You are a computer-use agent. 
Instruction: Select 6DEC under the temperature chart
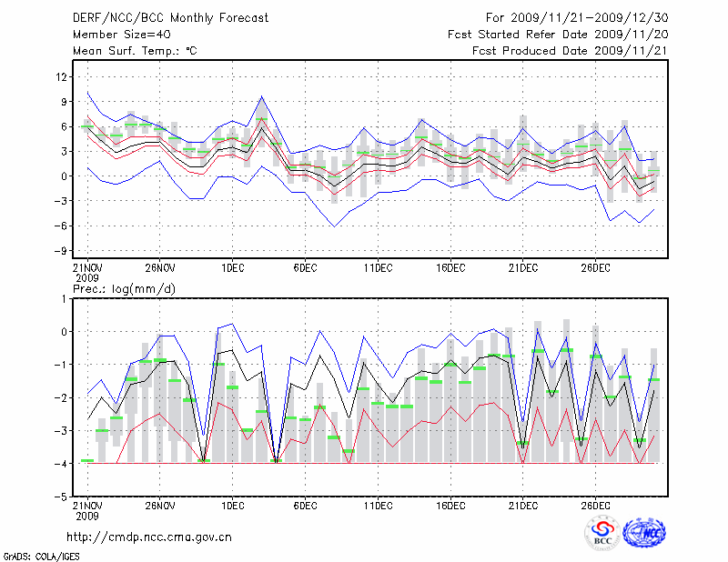305,267
